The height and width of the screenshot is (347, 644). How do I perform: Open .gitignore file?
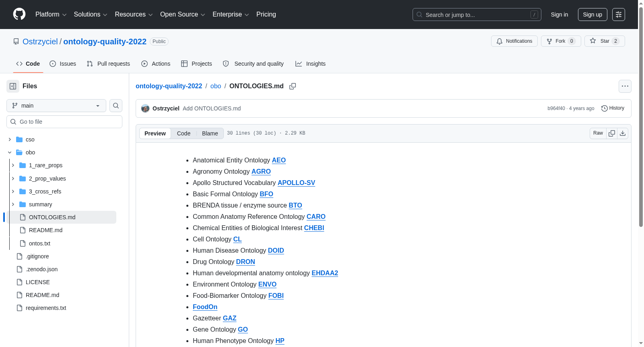click(37, 256)
